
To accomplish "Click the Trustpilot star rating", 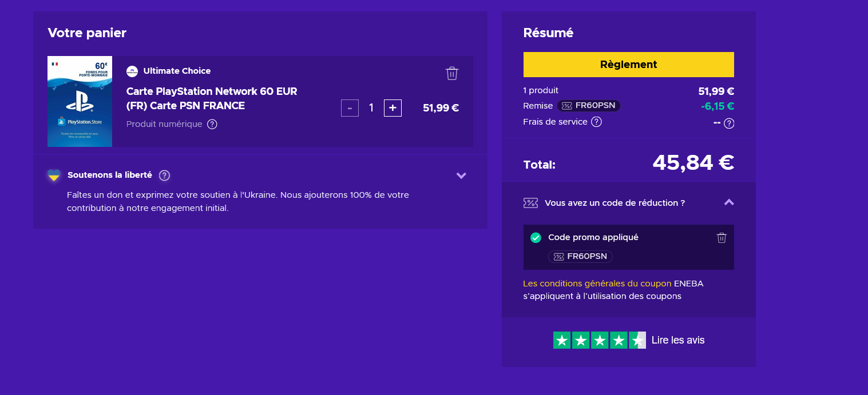I will pyautogui.click(x=600, y=340).
